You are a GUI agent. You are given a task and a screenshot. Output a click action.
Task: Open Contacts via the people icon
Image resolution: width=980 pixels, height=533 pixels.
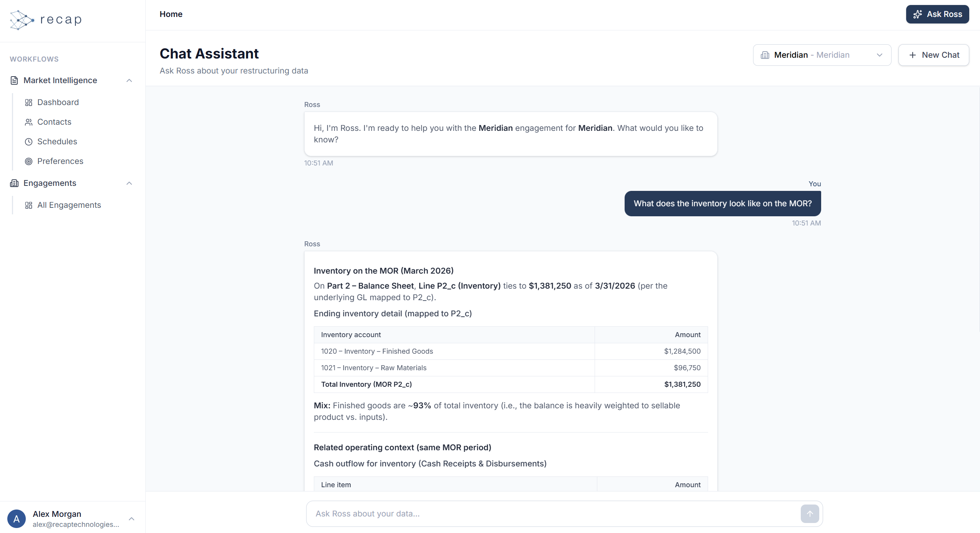28,122
